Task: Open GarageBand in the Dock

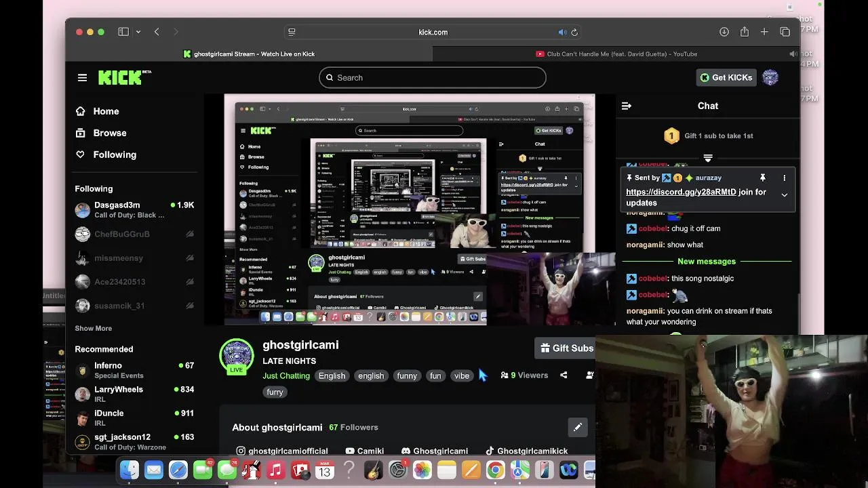Action: coord(374,470)
